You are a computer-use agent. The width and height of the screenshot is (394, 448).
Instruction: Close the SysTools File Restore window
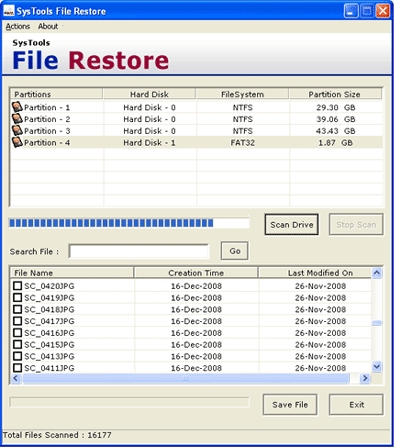(x=383, y=11)
